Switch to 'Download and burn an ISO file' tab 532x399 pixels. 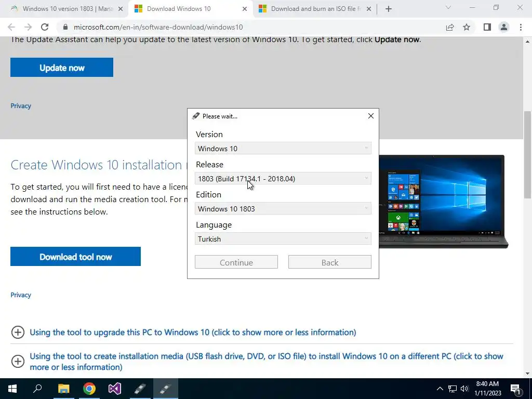click(x=314, y=9)
